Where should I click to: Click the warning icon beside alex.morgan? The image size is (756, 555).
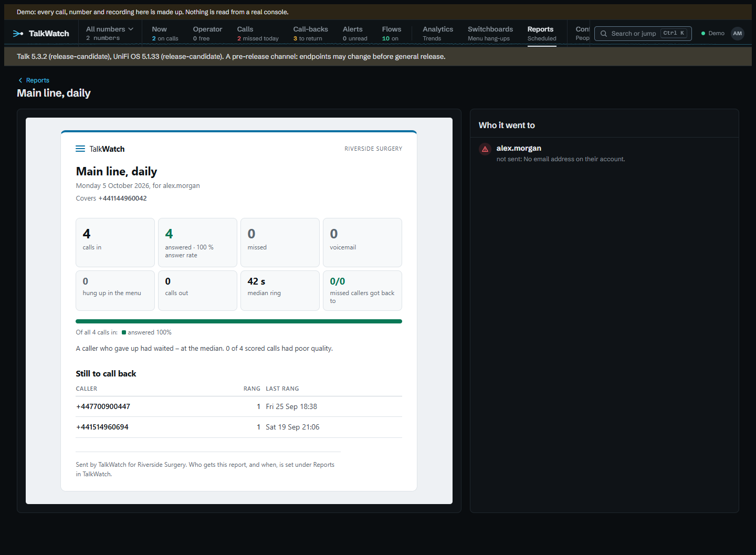(485, 149)
